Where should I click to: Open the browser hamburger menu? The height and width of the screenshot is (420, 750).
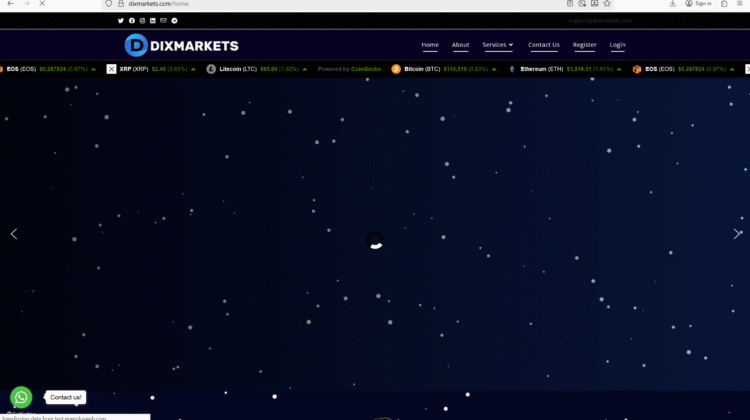(x=741, y=4)
